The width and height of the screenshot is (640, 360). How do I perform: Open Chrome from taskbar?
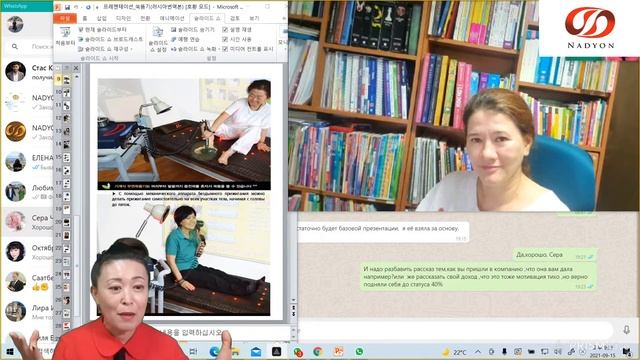pos(318,352)
